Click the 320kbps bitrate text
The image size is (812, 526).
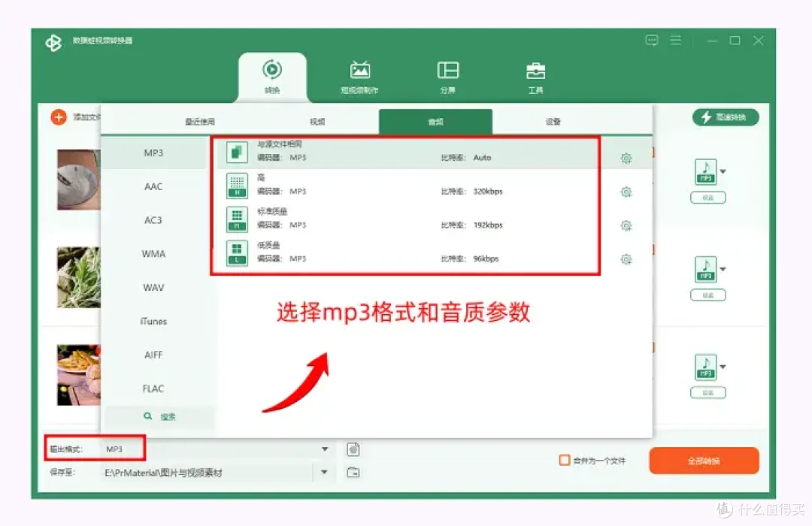488,191
